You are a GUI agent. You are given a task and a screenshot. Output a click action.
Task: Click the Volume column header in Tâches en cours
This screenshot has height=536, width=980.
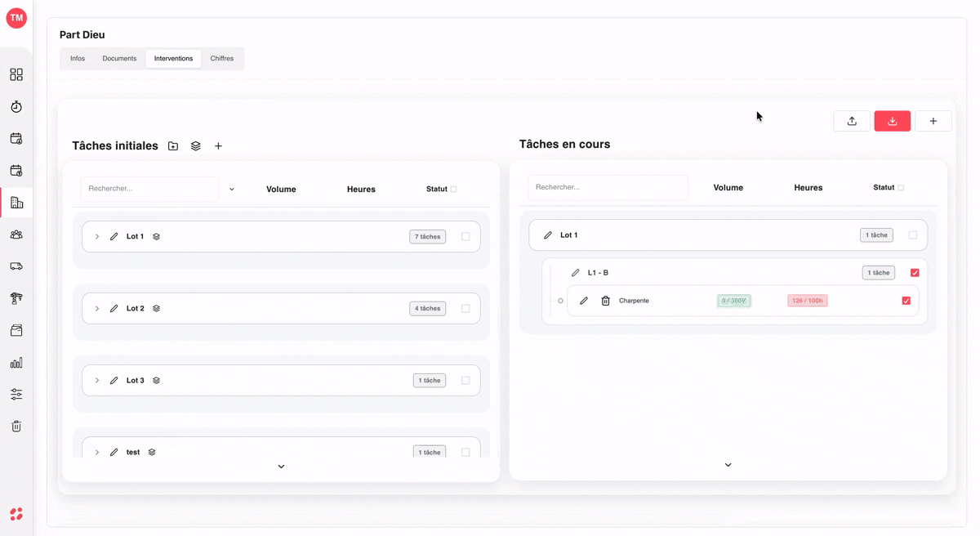pos(728,188)
